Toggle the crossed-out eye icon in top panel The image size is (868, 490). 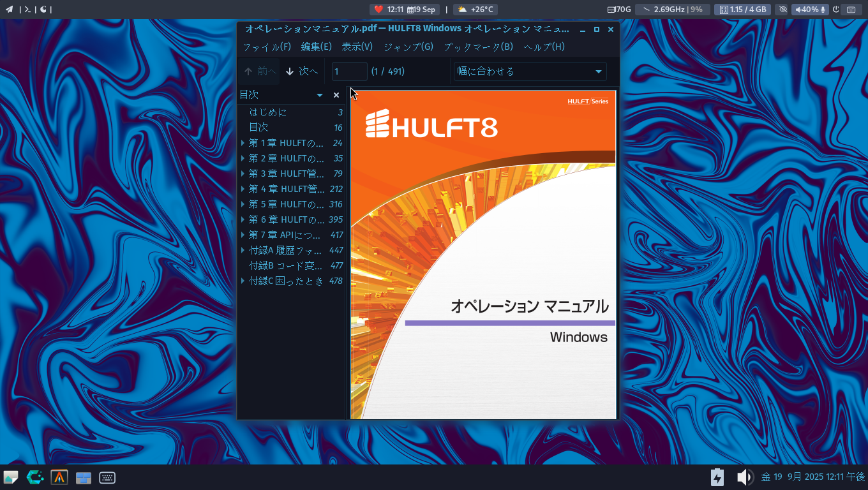click(783, 10)
